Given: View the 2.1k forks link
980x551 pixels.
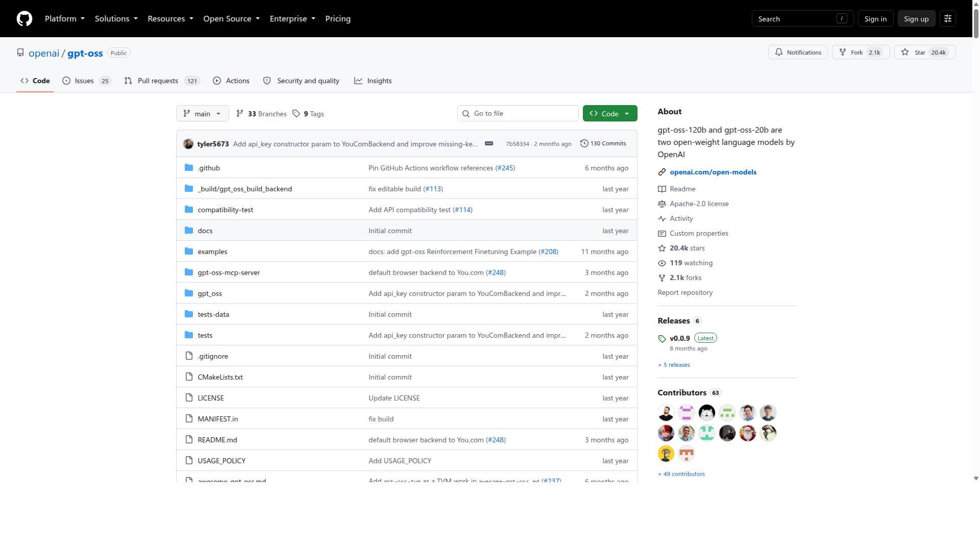Looking at the screenshot, I should click(680, 278).
